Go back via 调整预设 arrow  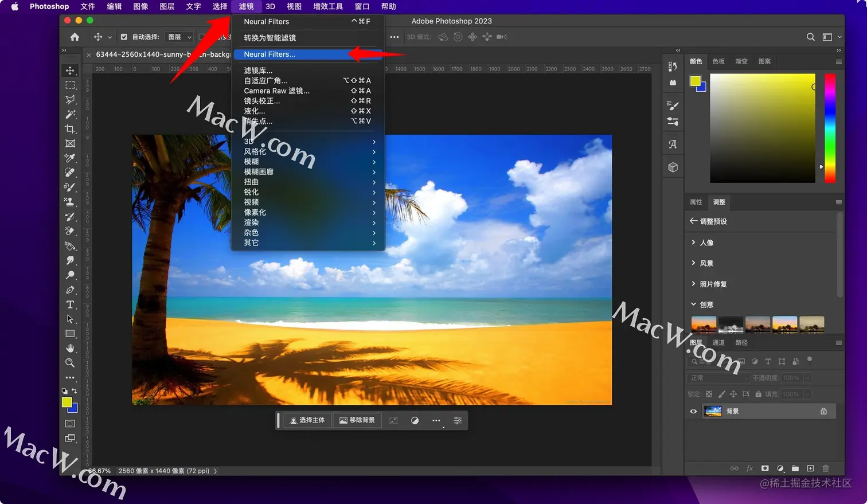pos(693,221)
